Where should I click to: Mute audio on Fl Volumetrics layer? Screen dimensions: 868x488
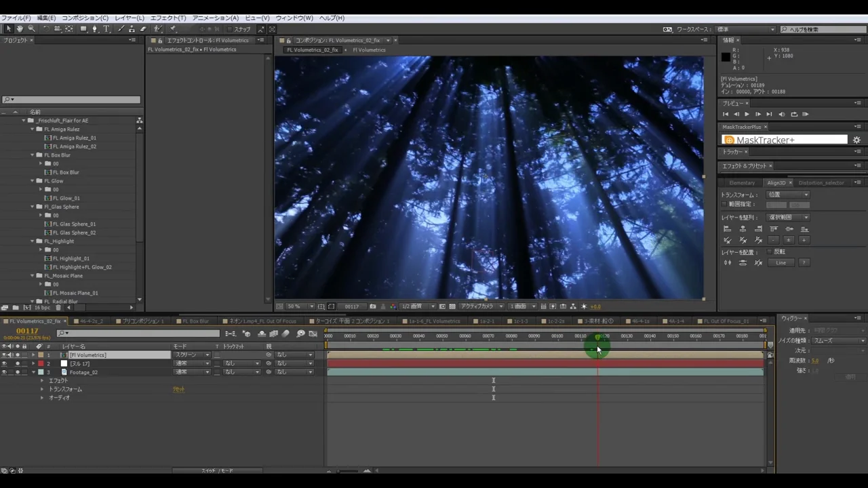click(x=11, y=355)
